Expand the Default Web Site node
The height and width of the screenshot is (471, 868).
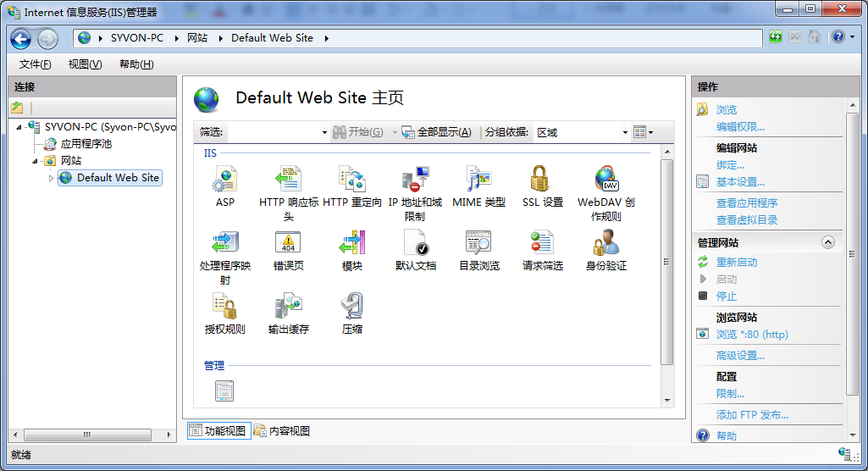51,178
